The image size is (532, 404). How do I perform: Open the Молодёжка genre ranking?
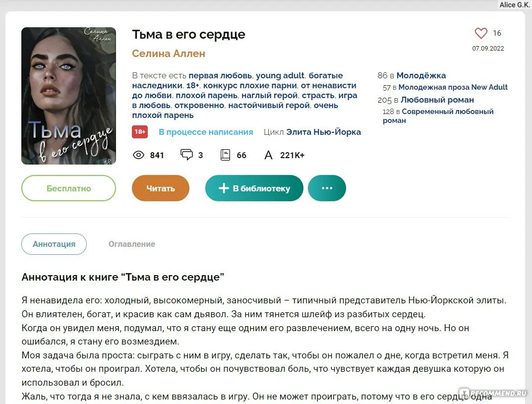click(x=421, y=75)
